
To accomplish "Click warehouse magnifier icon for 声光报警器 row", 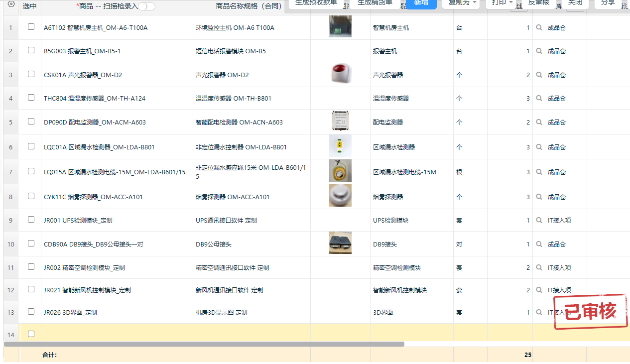I will 539,75.
